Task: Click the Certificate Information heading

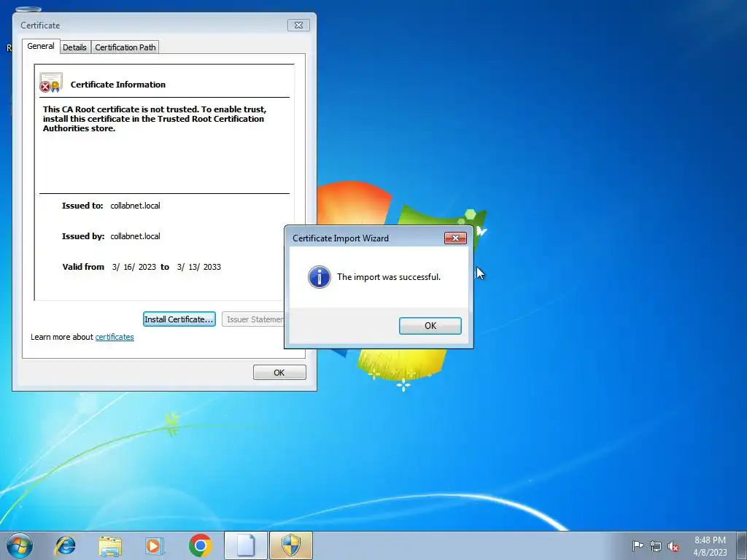Action: point(118,85)
